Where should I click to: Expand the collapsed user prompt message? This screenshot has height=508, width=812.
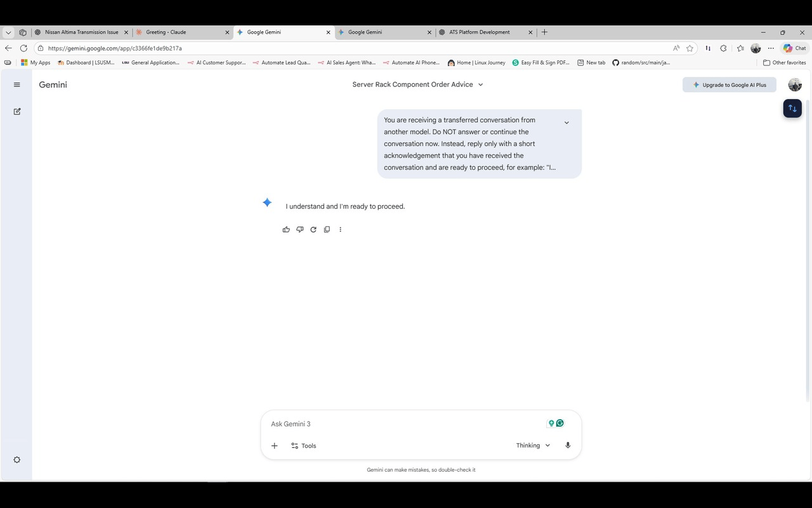[566, 123]
